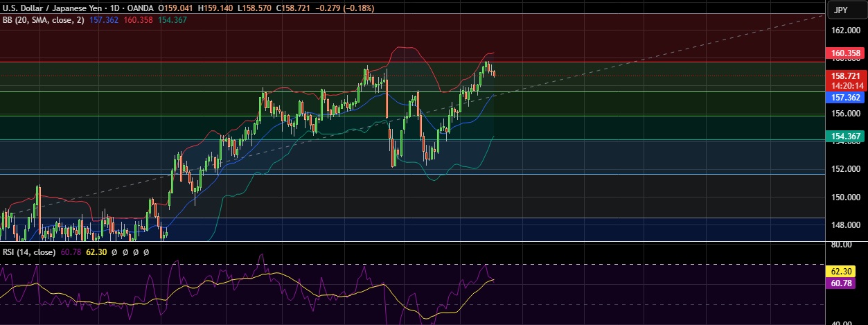
Task: Click the green 154.367 price axis label
Action: 846,137
